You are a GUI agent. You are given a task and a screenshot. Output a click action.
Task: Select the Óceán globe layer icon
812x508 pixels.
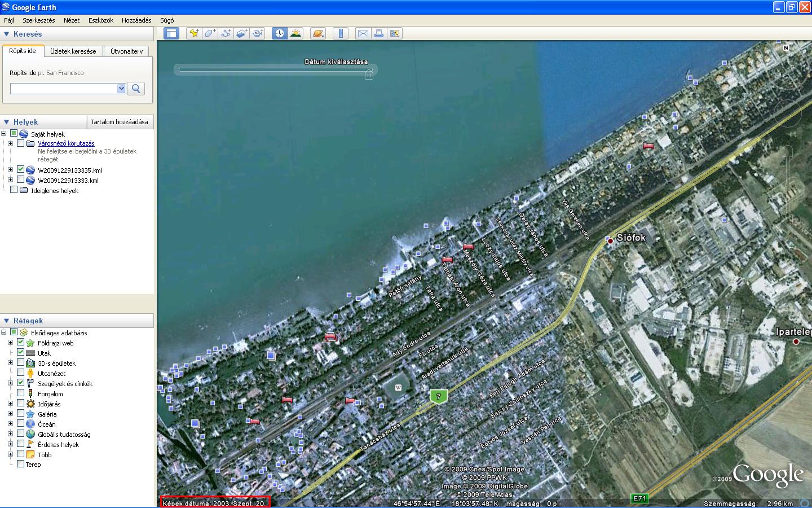[30, 424]
